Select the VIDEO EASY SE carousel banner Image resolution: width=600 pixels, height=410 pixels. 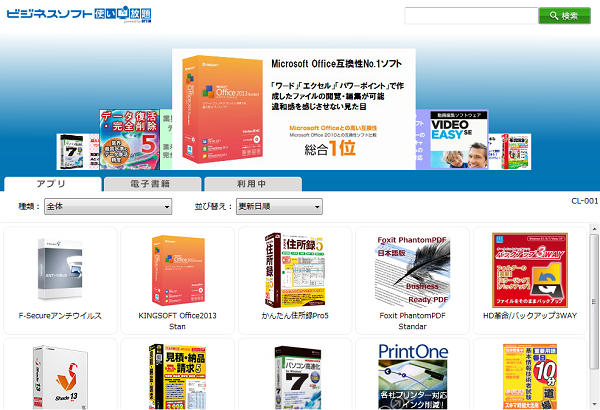[x=459, y=140]
